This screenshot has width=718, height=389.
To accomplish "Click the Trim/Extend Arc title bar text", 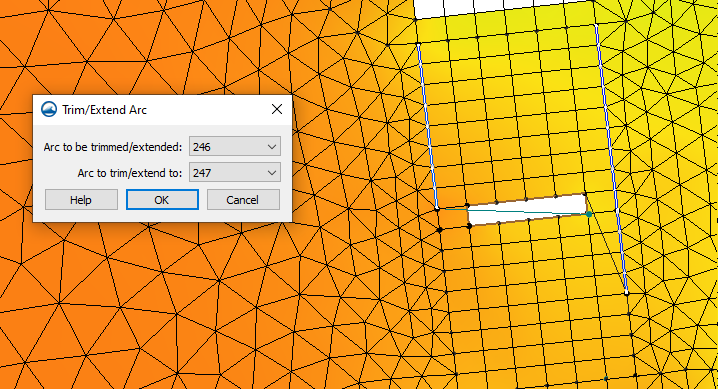I will click(104, 110).
